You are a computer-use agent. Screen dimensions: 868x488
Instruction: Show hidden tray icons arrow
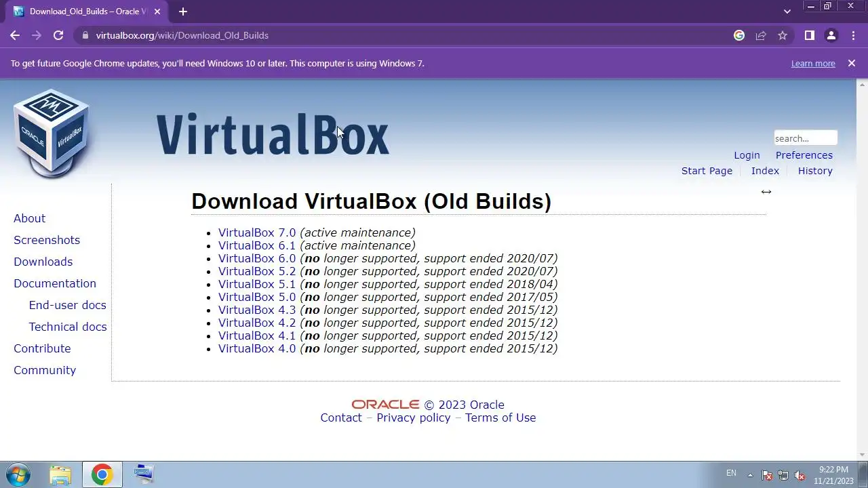750,474
